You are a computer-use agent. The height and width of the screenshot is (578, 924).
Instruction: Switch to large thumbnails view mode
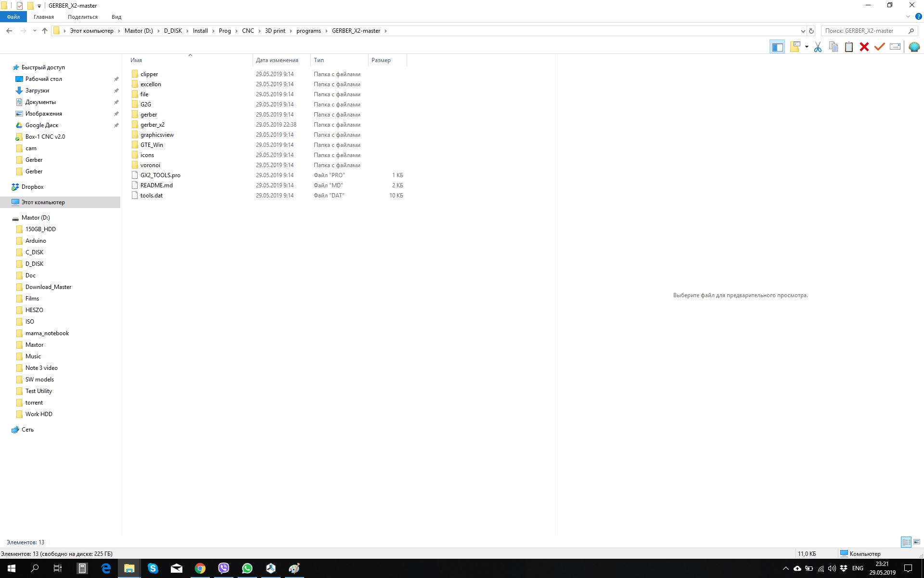pyautogui.click(x=917, y=542)
